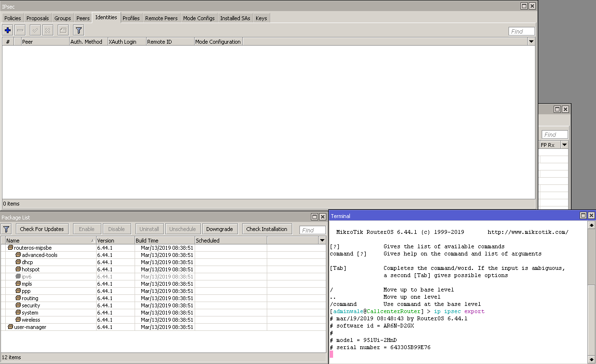The image size is (596, 364).
Task: Select the disabled ipv6 package icon
Action: [x=18, y=277]
